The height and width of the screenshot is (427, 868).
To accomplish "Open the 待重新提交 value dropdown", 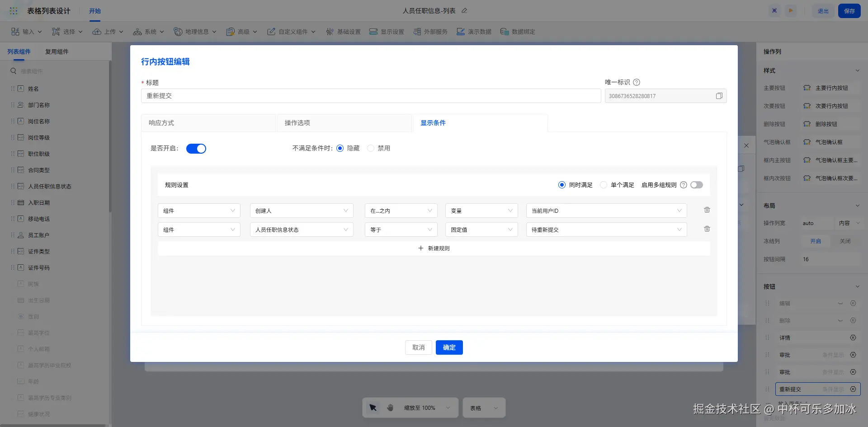I will coord(606,230).
